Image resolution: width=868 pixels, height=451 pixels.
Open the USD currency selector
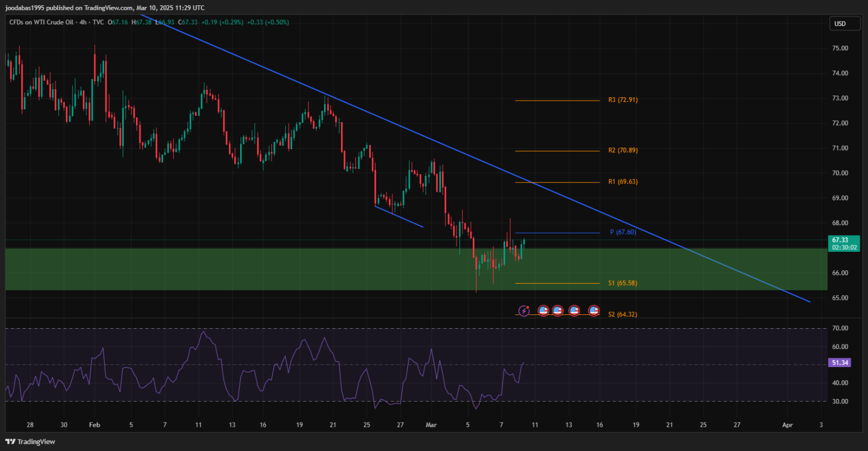click(x=839, y=24)
